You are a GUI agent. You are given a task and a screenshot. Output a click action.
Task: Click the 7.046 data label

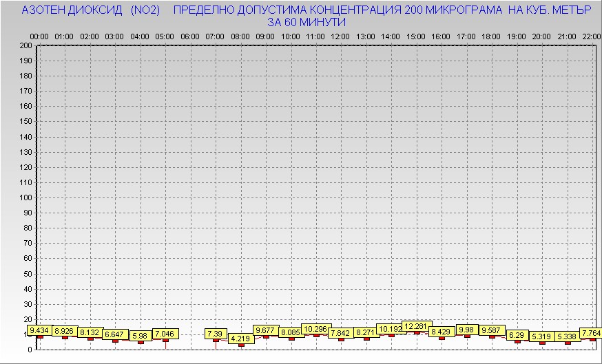(x=165, y=334)
